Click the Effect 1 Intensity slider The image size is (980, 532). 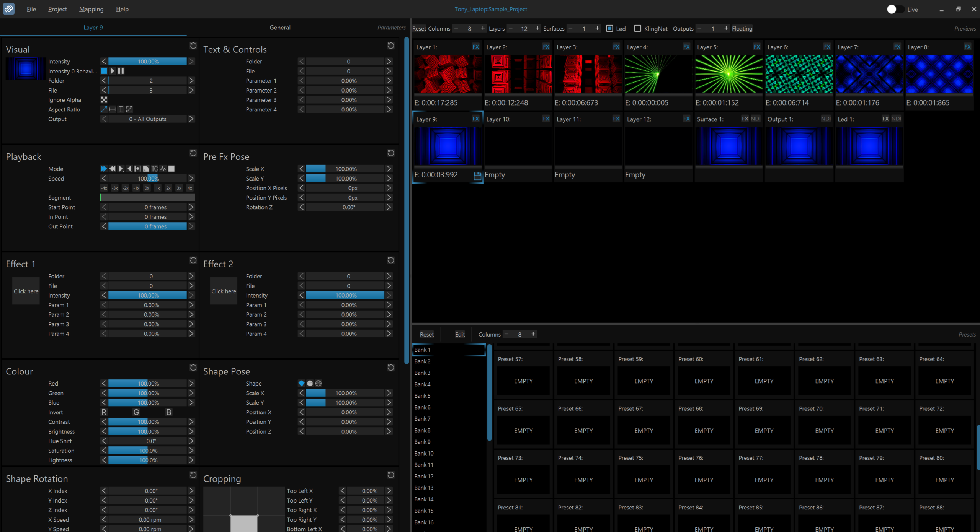pos(147,295)
